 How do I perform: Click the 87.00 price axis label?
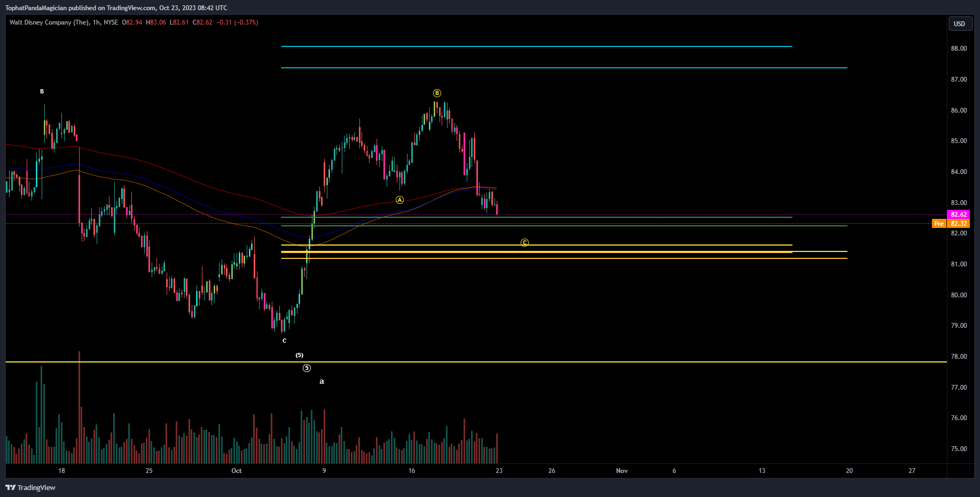point(959,80)
